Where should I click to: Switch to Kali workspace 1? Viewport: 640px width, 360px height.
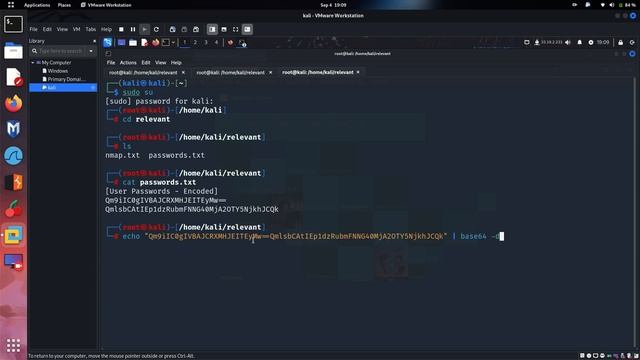click(184, 42)
